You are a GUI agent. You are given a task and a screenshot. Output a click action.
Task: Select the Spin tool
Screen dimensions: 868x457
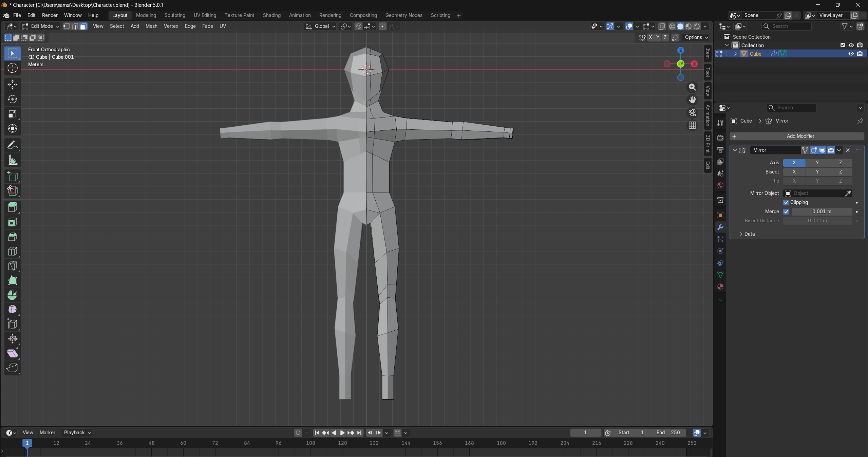pyautogui.click(x=13, y=295)
